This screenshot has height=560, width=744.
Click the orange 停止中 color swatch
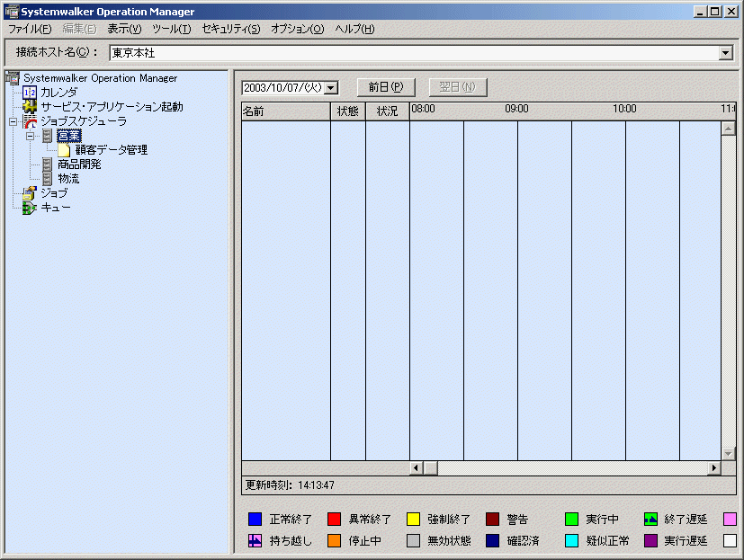[334, 540]
